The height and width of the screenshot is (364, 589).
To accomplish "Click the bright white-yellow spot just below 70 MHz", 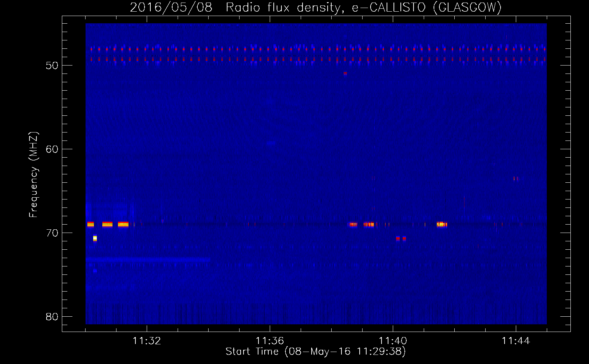I will tap(95, 238).
